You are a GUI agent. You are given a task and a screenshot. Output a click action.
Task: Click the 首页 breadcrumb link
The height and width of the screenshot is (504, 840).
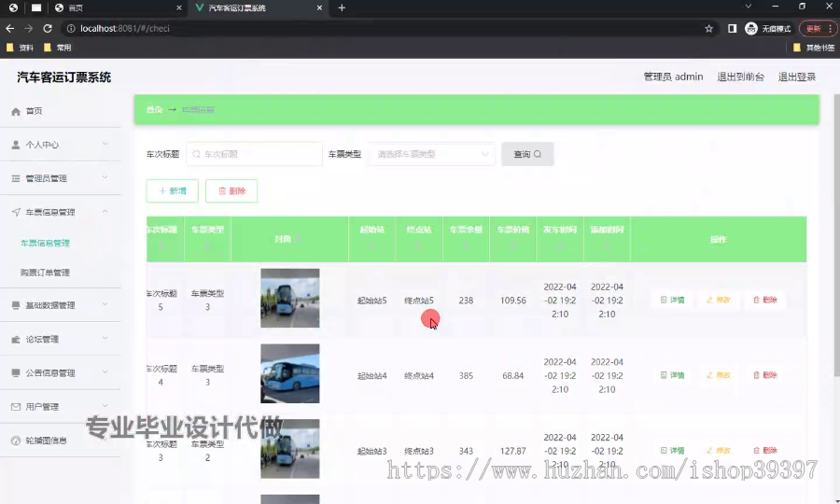tap(154, 110)
